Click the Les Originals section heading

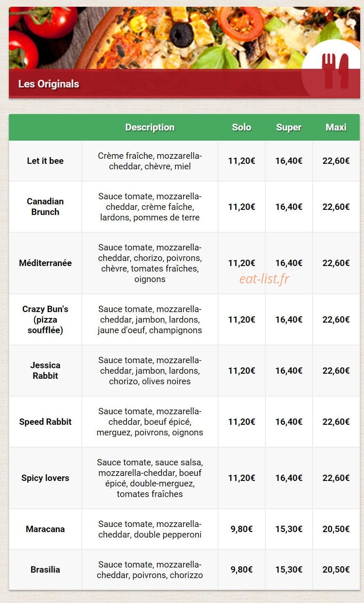point(49,84)
